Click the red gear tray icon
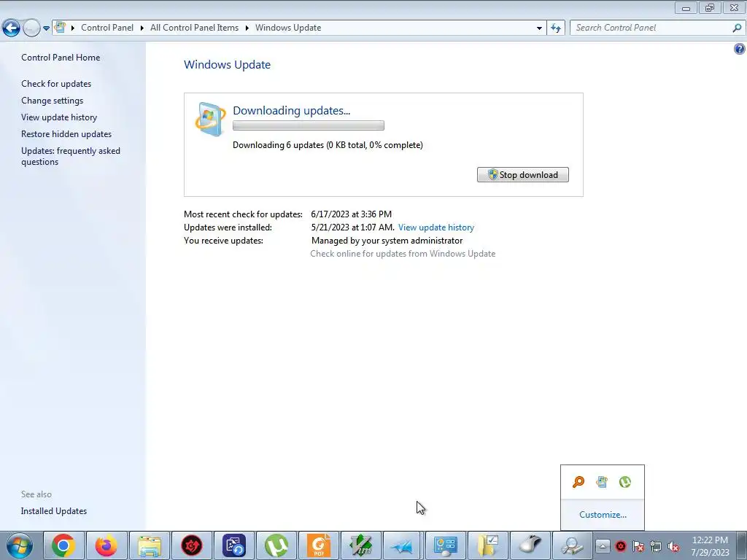 point(621,546)
